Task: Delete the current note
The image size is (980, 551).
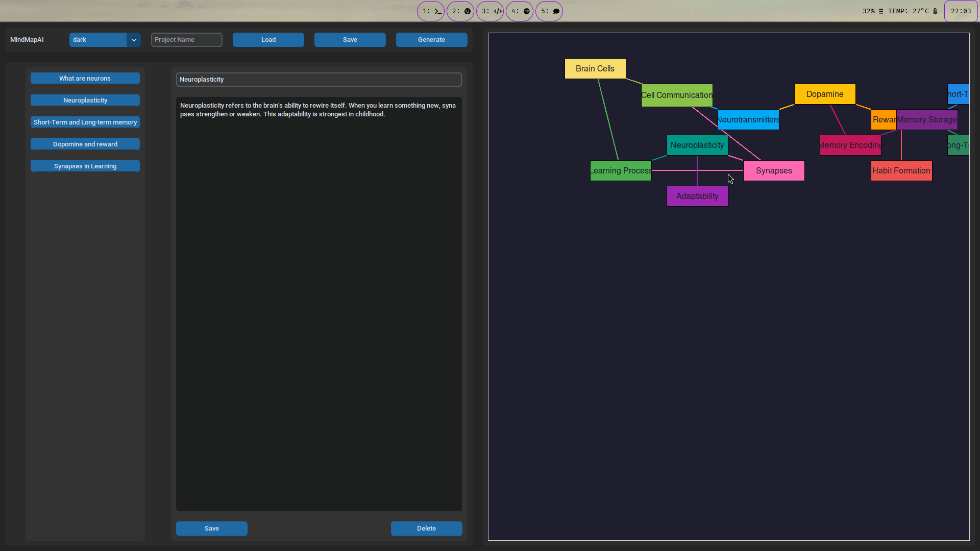Action: [x=426, y=529]
